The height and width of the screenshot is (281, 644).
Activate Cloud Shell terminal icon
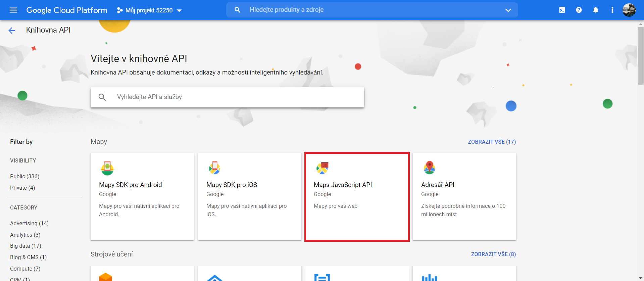[562, 10]
